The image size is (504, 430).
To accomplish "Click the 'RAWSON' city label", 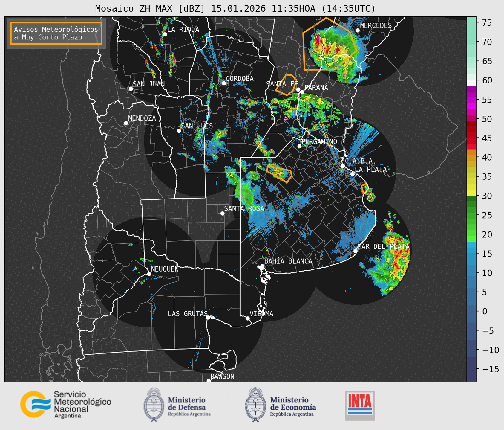I will 223,376.
